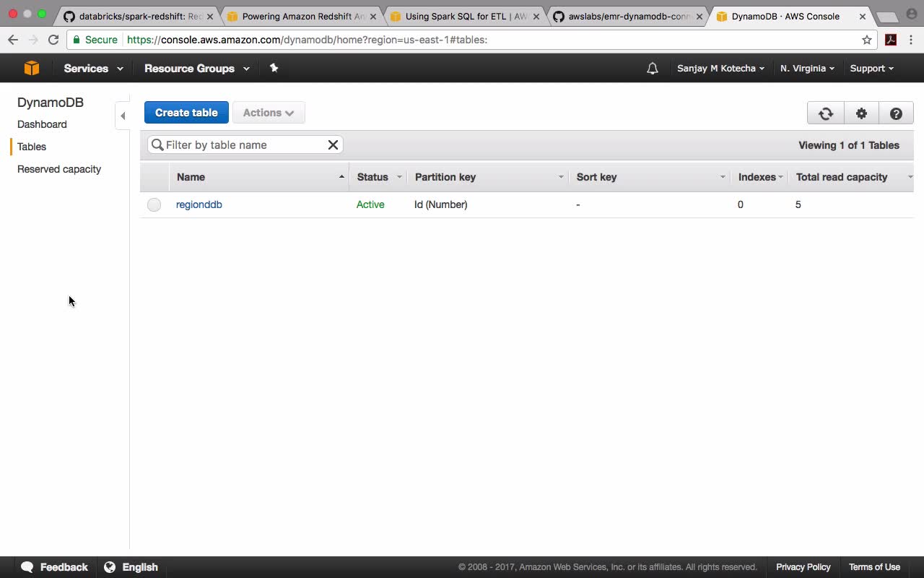924x578 pixels.
Task: Select Tables in the DynamoDB sidebar
Action: (32, 147)
